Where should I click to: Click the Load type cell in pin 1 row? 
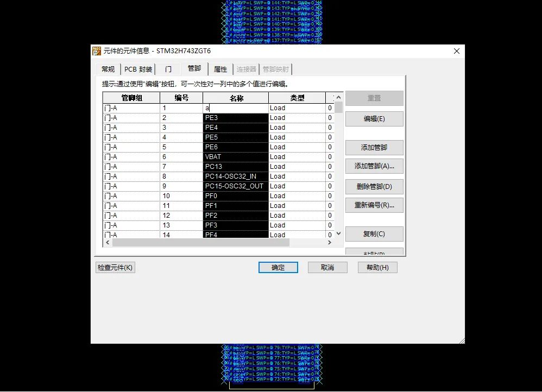click(x=297, y=108)
